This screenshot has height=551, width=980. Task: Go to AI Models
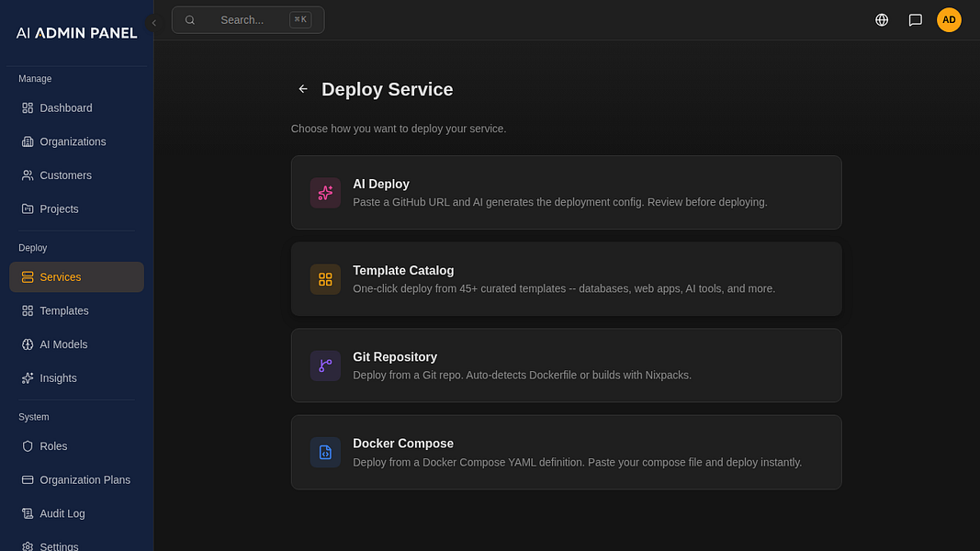coord(76,344)
